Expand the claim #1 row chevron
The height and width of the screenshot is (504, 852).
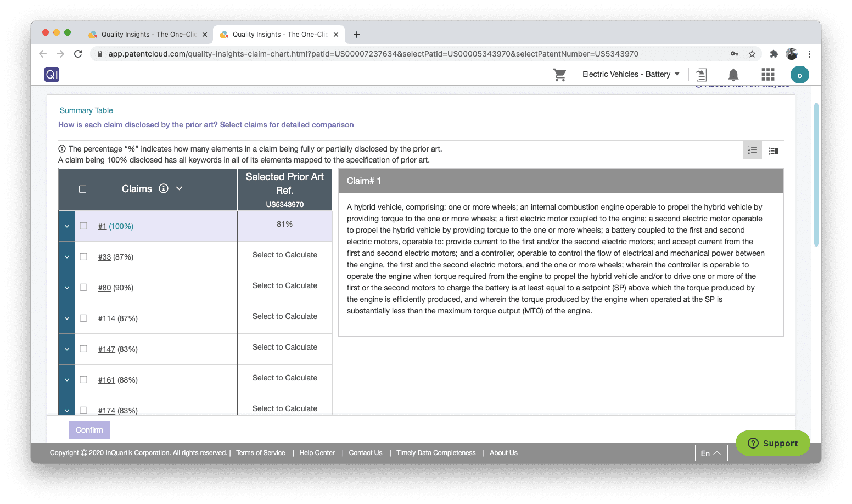pyautogui.click(x=67, y=226)
